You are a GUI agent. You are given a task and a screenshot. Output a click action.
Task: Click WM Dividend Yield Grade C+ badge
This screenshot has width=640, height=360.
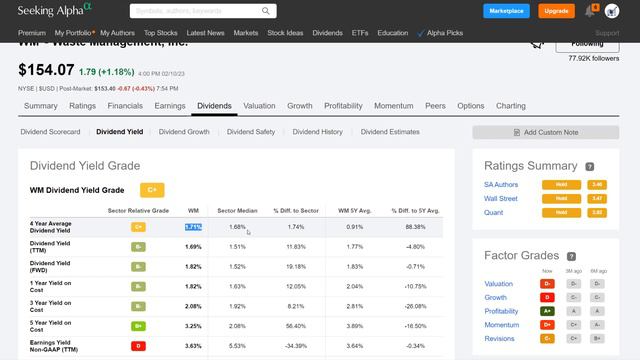point(152,190)
